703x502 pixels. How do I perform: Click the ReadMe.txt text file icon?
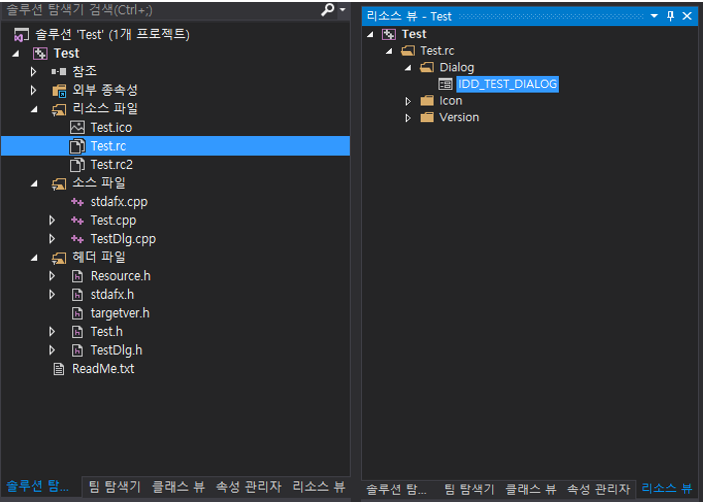59,369
